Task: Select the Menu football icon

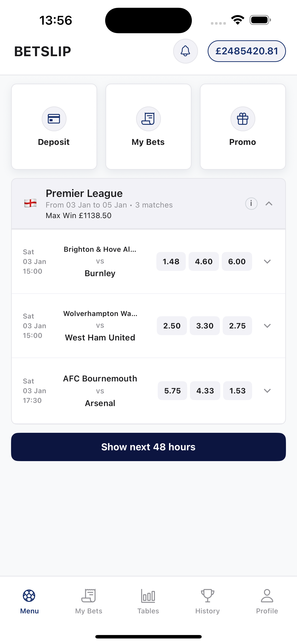Action: (x=29, y=595)
